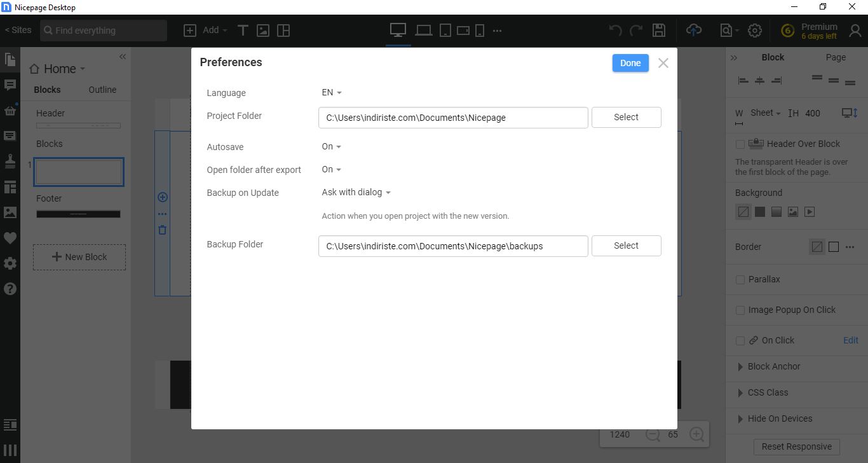Open Pages icon in left sidebar

(10, 59)
